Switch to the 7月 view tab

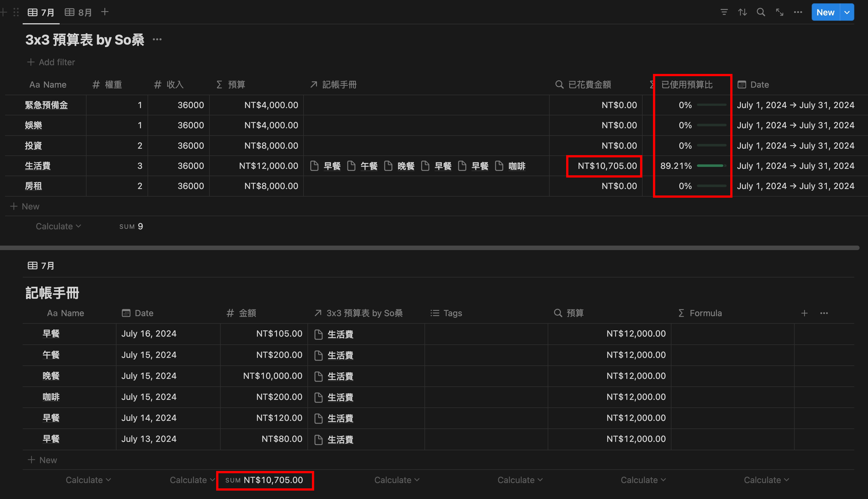coord(41,12)
